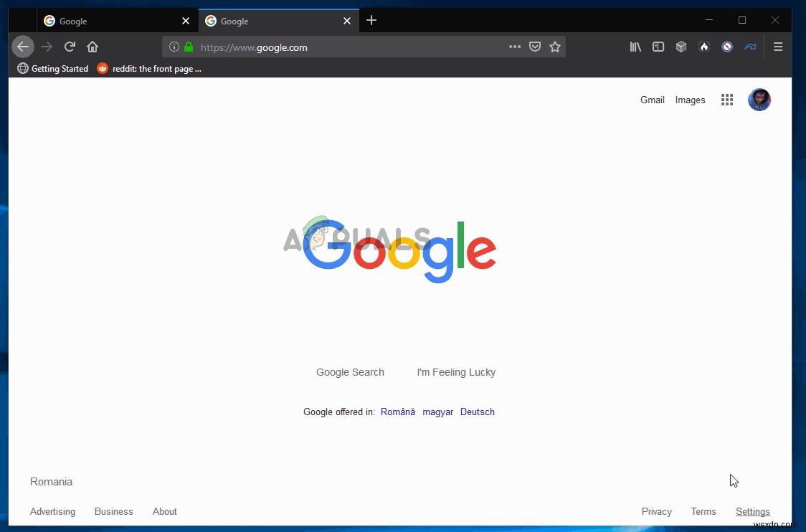Open the new tab with the plus button
806x532 pixels.
pos(371,21)
